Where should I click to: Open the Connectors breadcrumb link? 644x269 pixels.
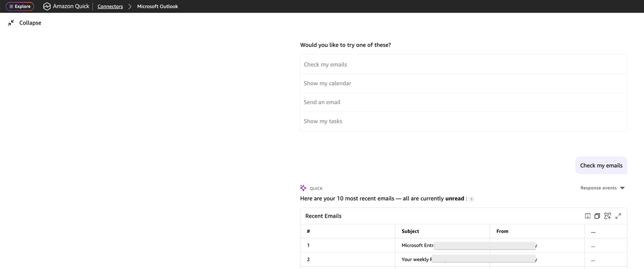pyautogui.click(x=110, y=6)
